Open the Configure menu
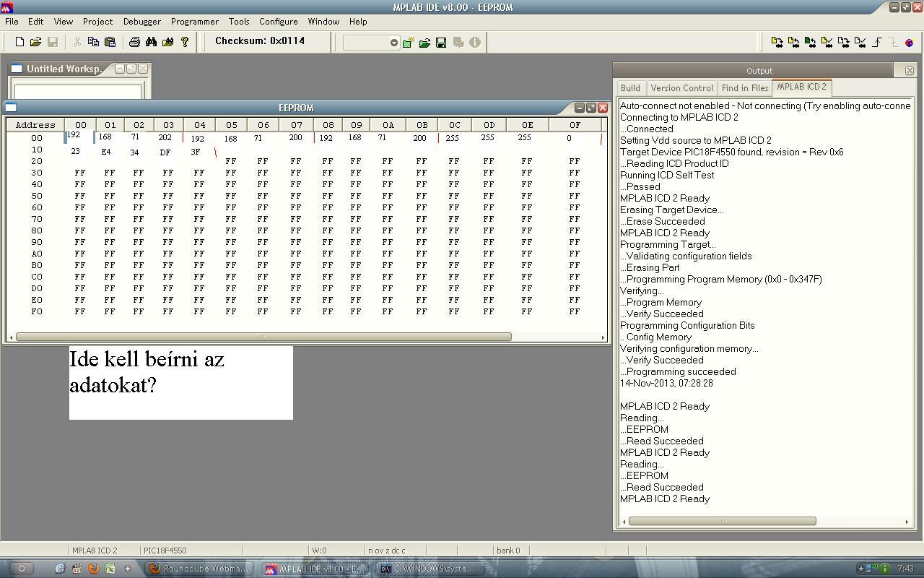Viewport: 924px width, 578px height. (x=278, y=22)
